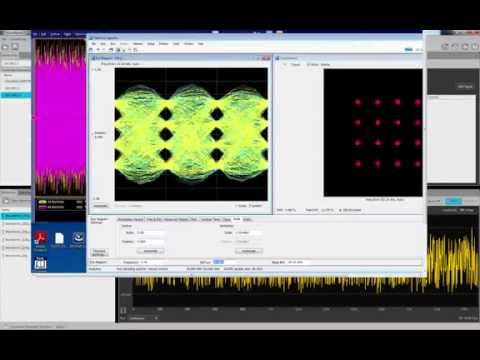
Task: Toggle the second checkbox above constellation plot
Action: click(x=308, y=64)
